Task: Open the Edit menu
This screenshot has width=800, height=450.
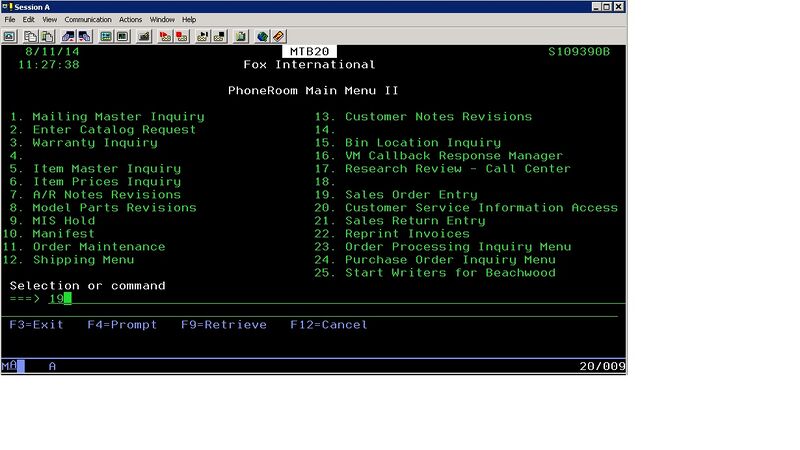Action: click(29, 19)
